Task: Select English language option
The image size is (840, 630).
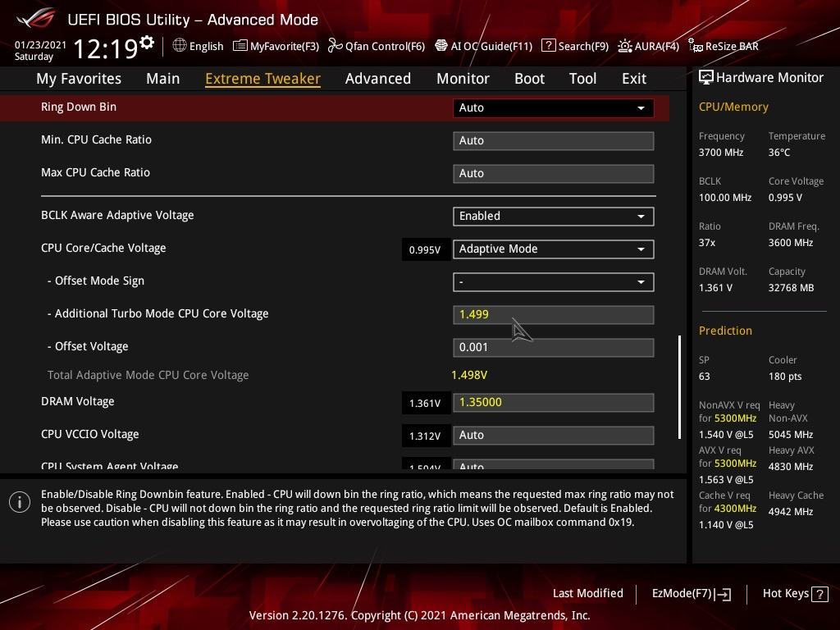Action: (x=206, y=46)
